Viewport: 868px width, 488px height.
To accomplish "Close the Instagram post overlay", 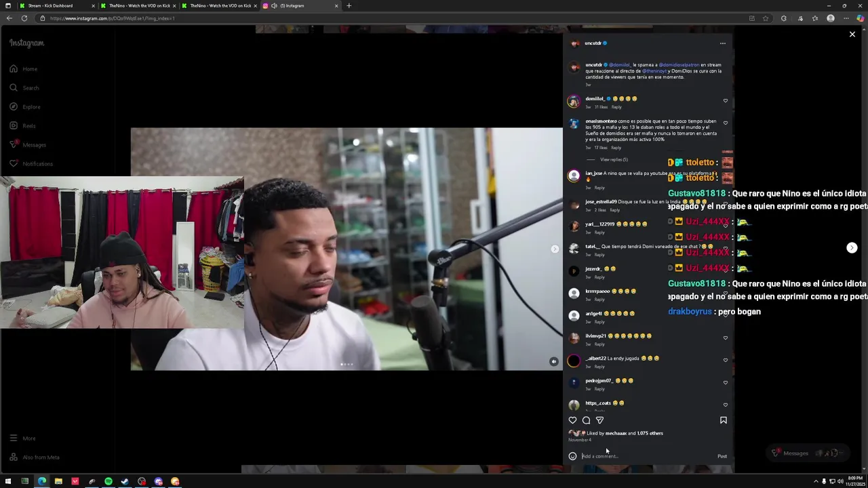I will point(852,34).
